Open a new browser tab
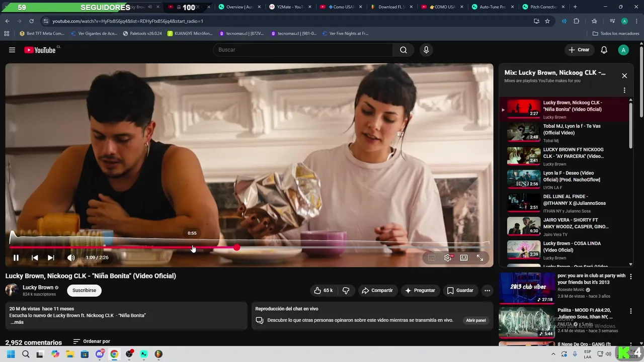The image size is (644, 362). click(x=575, y=7)
